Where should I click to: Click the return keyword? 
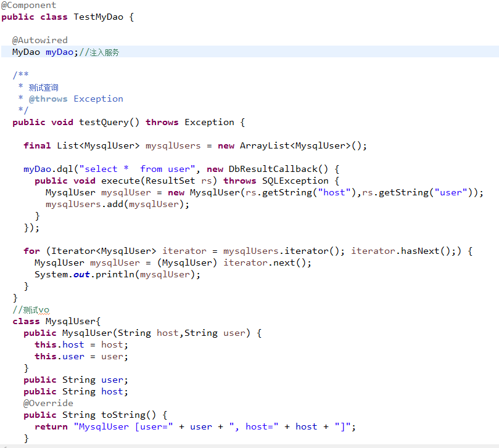(x=51, y=426)
